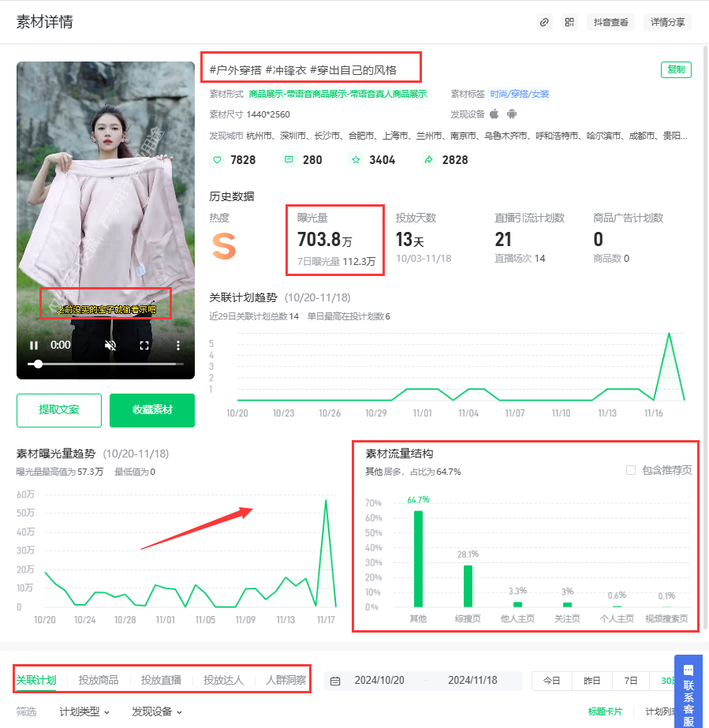
Task: Click the 提取文案 button
Action: click(59, 410)
